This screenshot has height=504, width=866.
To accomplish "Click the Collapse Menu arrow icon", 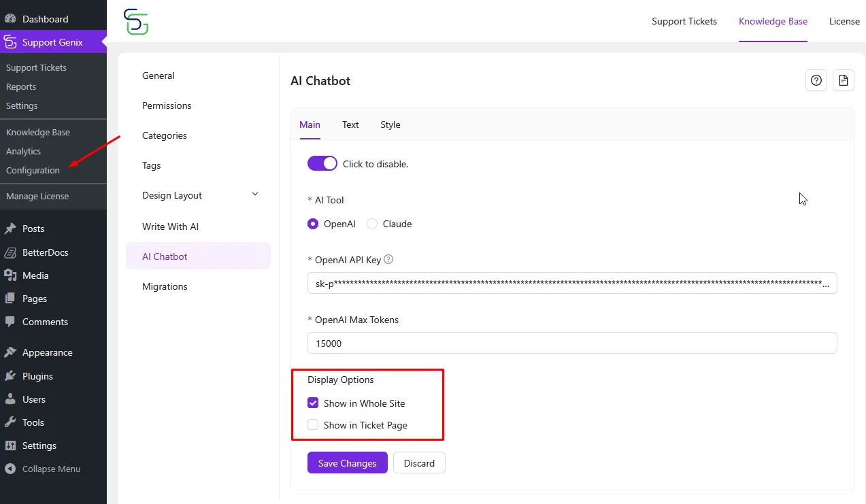I will (10, 469).
